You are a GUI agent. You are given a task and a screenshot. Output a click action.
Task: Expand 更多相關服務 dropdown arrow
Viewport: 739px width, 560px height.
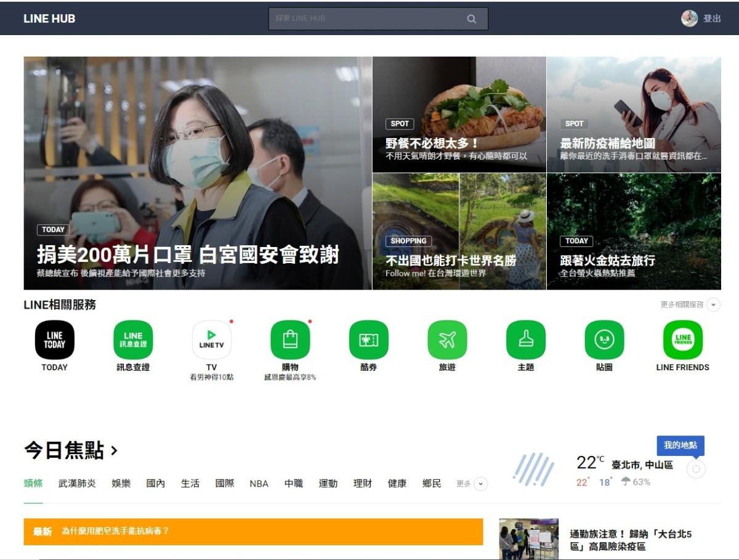click(713, 304)
